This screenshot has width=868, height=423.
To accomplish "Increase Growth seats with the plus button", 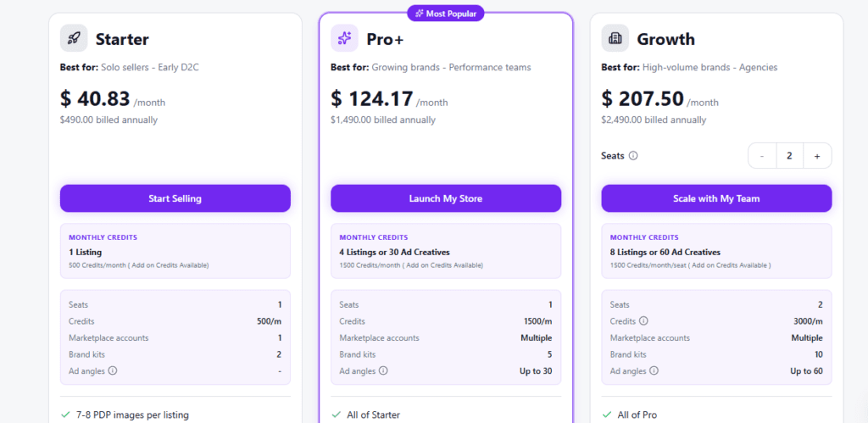I will (817, 156).
